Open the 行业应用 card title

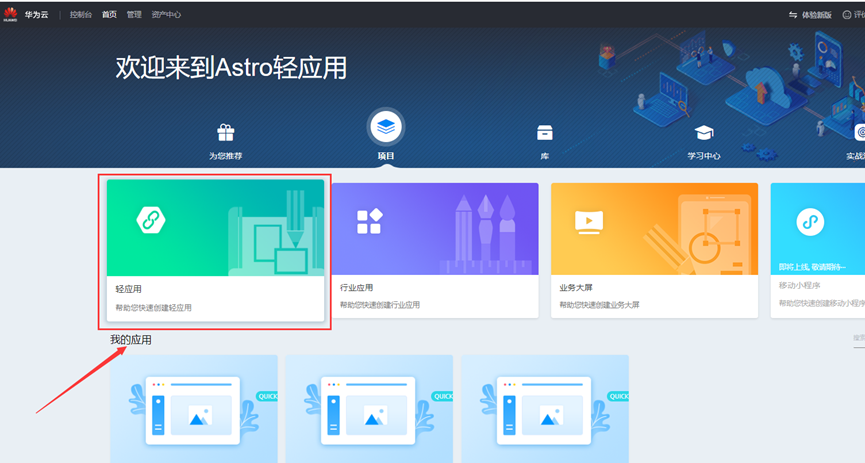click(356, 288)
